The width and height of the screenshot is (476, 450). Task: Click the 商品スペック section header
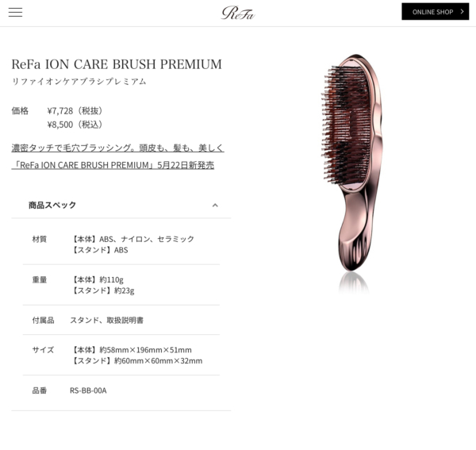[121, 206]
